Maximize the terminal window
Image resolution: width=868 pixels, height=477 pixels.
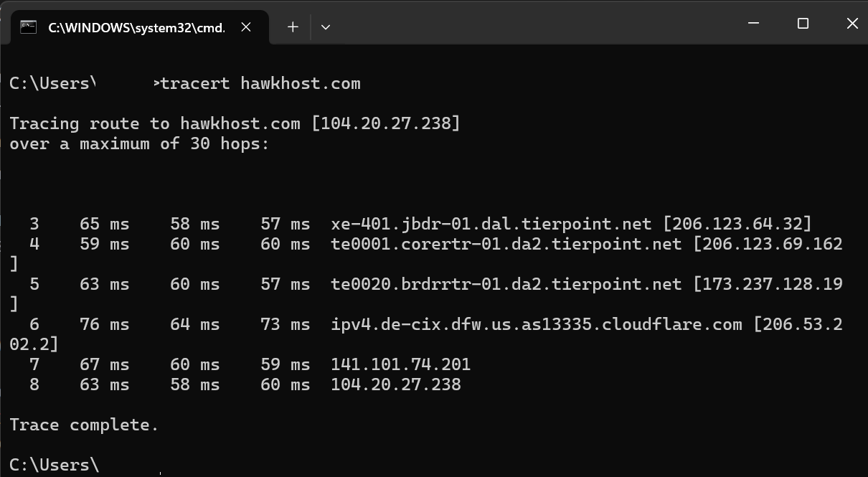[803, 24]
